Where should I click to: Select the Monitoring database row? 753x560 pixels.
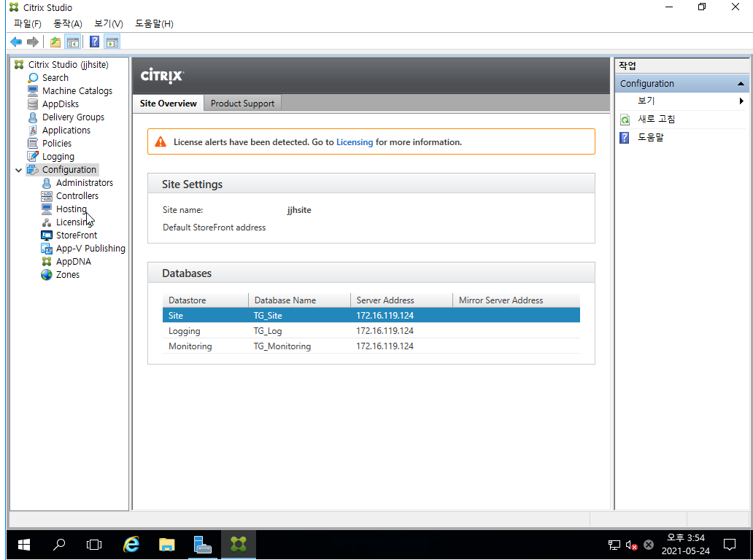pyautogui.click(x=371, y=346)
